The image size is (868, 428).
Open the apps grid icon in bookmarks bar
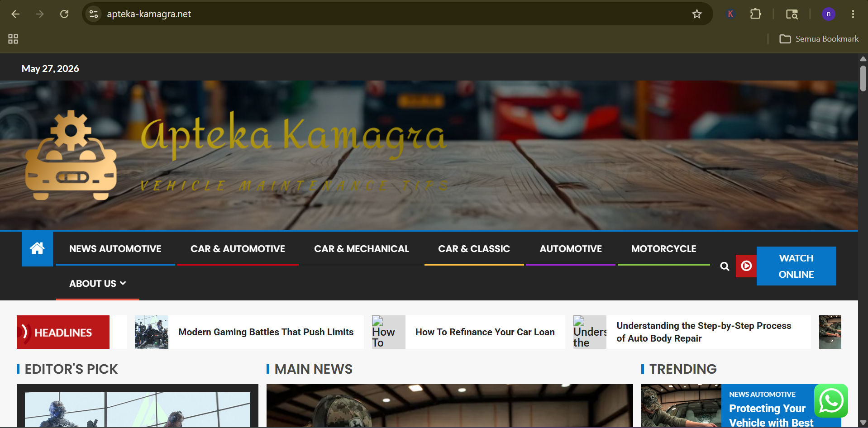(13, 39)
